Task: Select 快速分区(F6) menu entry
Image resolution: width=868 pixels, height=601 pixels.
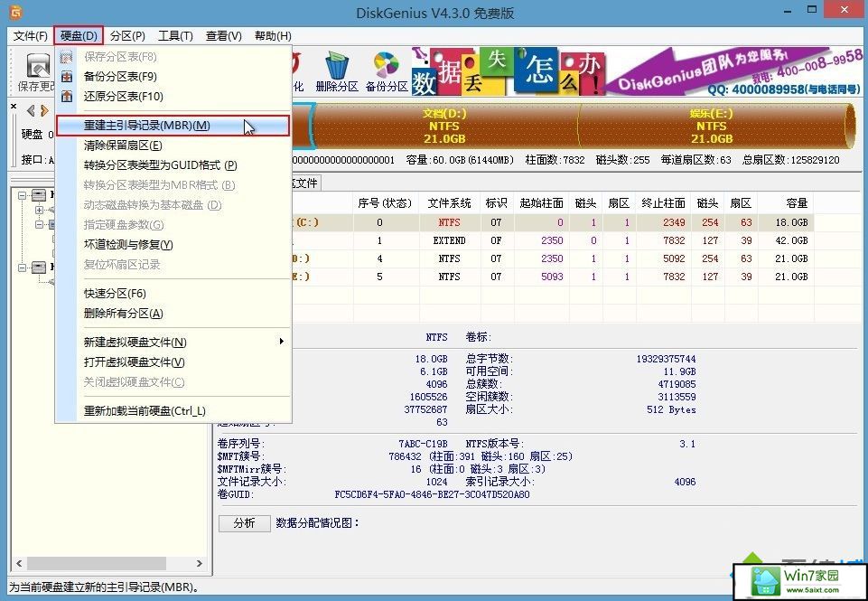Action: 173,294
